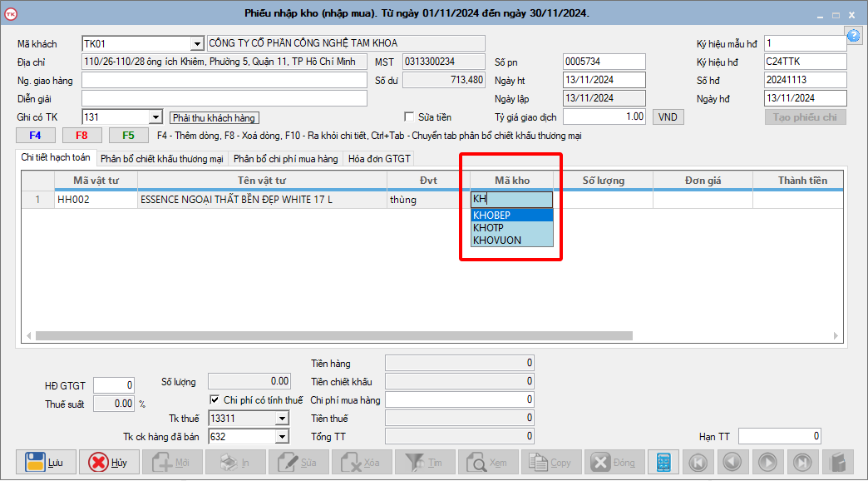Click the Copy button
Image resolution: width=868 pixels, height=481 pixels.
(550, 462)
